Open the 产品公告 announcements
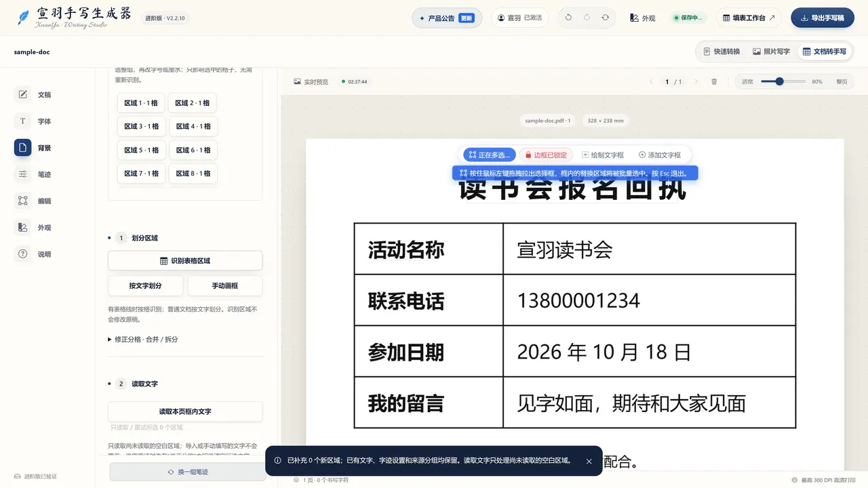Image resolution: width=868 pixels, height=488 pixels. (x=447, y=18)
